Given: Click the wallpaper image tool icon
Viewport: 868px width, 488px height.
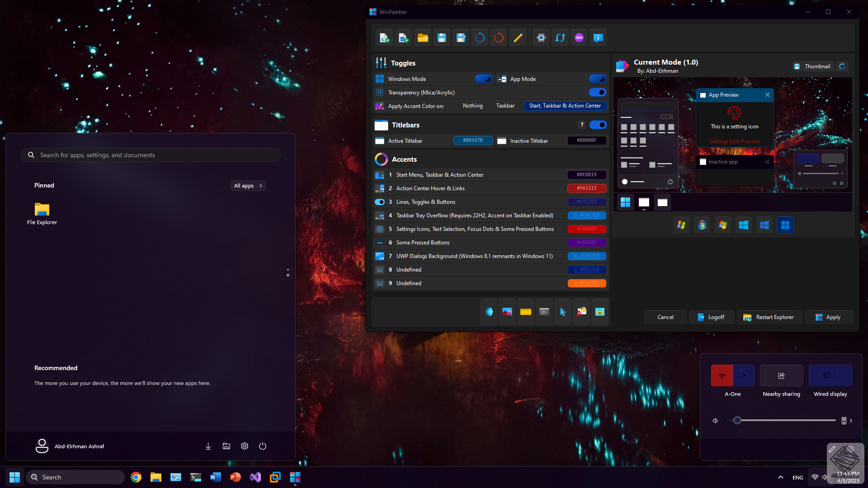Looking at the screenshot, I should pyautogui.click(x=507, y=312).
